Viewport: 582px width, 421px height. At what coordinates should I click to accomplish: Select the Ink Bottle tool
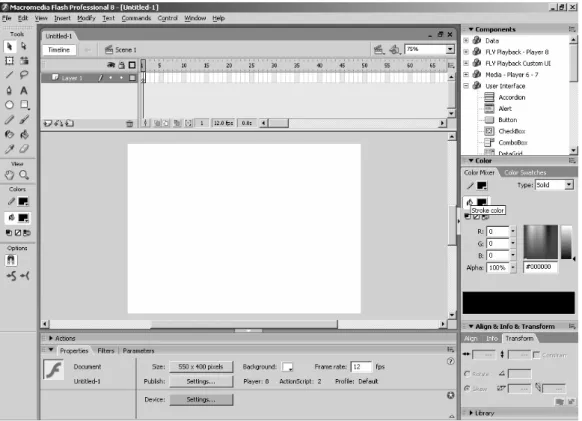[10, 134]
